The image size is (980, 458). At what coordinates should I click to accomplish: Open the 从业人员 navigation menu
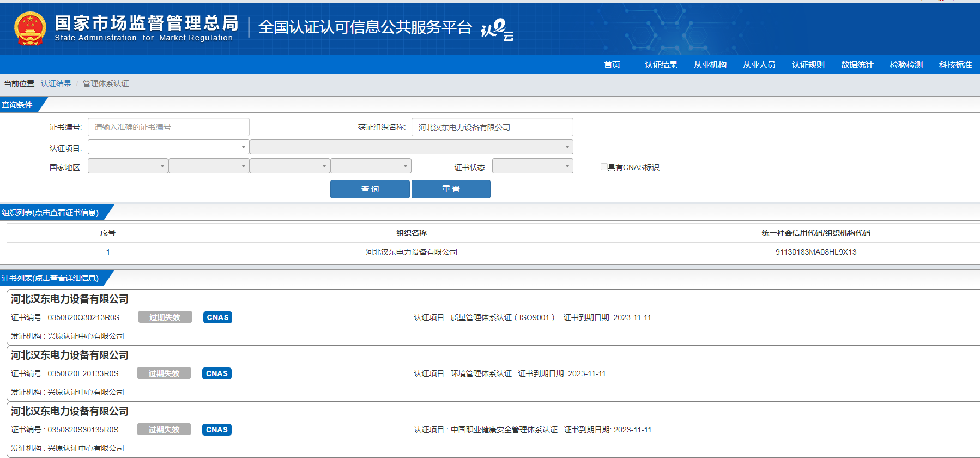click(x=759, y=64)
